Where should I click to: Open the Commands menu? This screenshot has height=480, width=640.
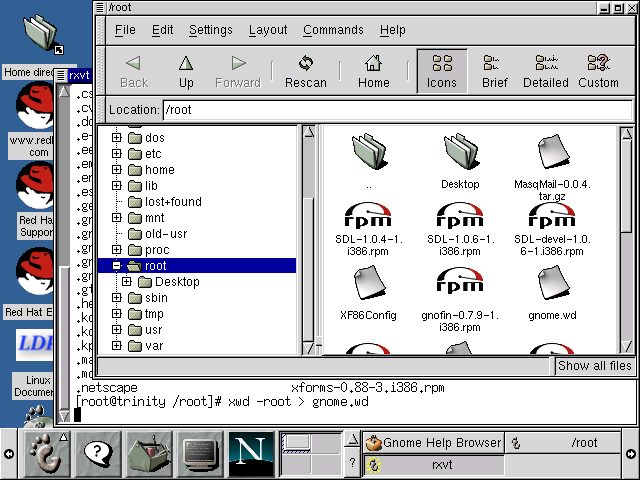point(333,30)
